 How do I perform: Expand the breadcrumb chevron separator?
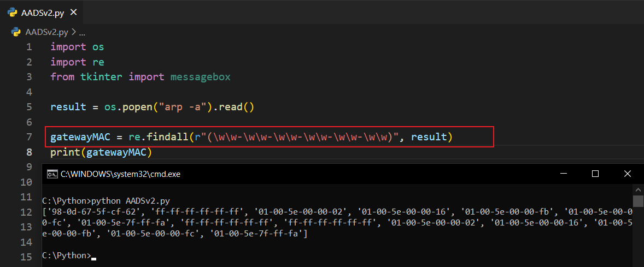(74, 32)
